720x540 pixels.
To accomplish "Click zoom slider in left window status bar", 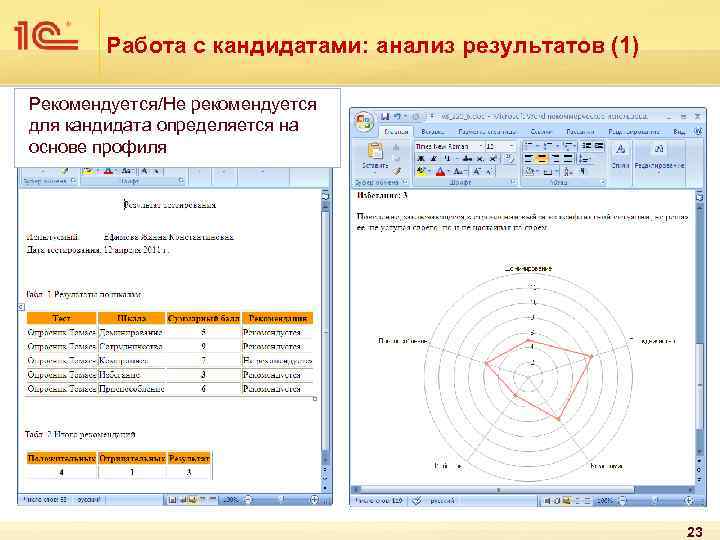I will tap(281, 500).
